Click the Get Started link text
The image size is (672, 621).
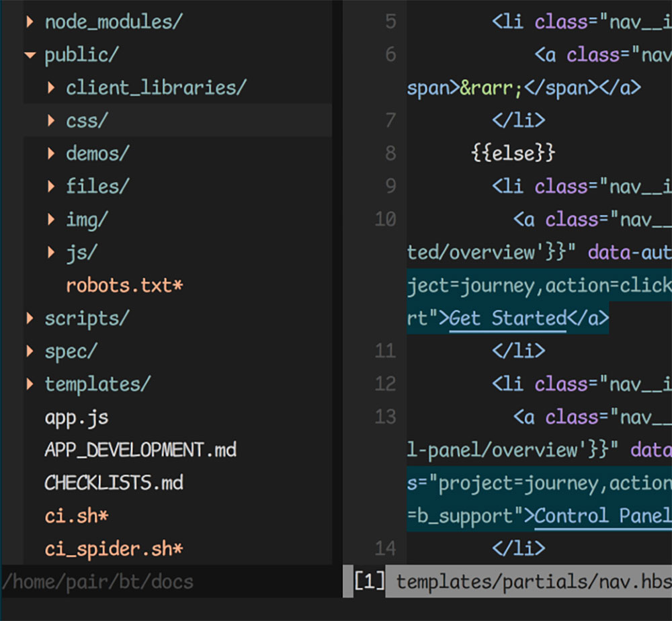tap(507, 318)
